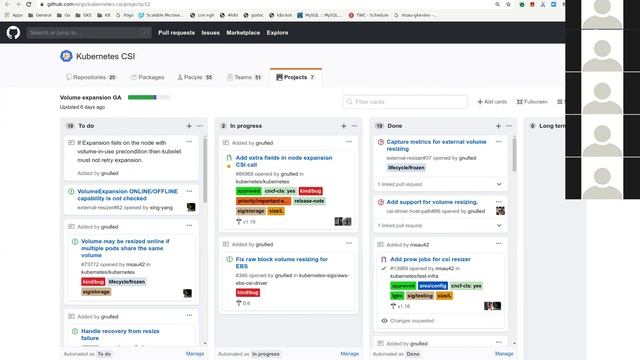Open Marketplace in top navigation
Screen dimensions: 640x360
243,33
